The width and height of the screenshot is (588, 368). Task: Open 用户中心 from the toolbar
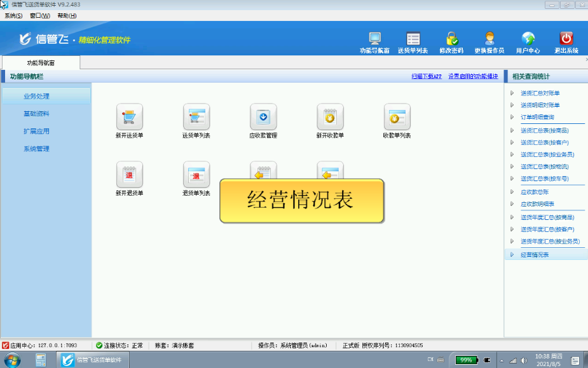(x=528, y=39)
